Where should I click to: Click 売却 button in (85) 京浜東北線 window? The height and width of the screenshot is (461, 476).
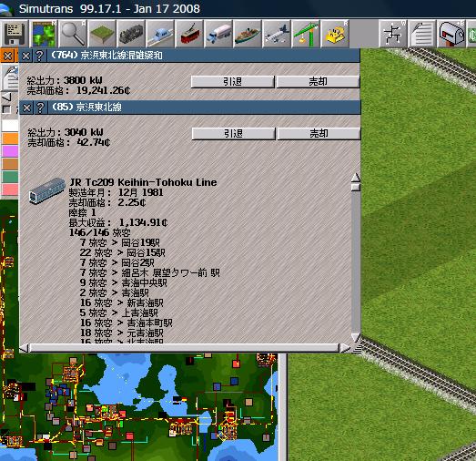[x=319, y=134]
